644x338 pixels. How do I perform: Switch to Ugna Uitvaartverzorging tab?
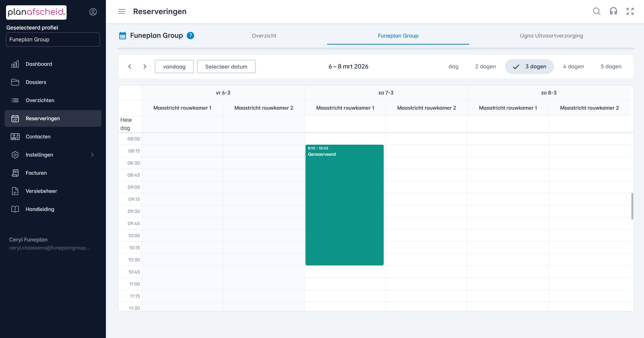[x=551, y=36]
